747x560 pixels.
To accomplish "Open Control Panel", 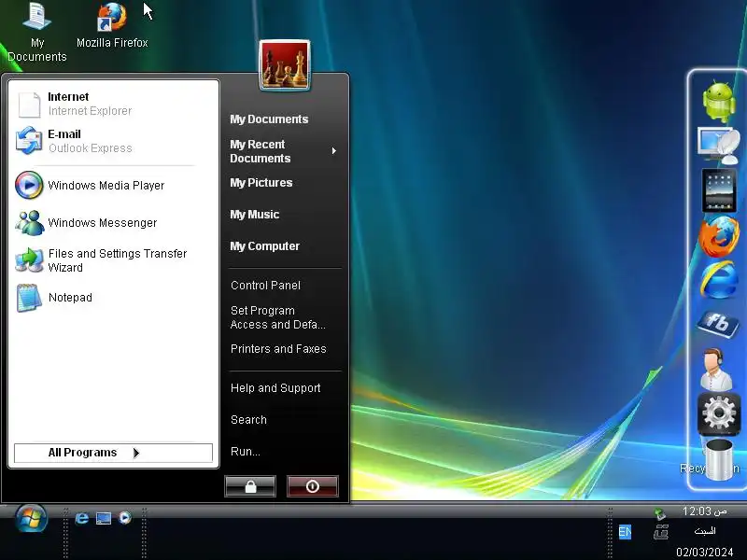I will tap(265, 286).
